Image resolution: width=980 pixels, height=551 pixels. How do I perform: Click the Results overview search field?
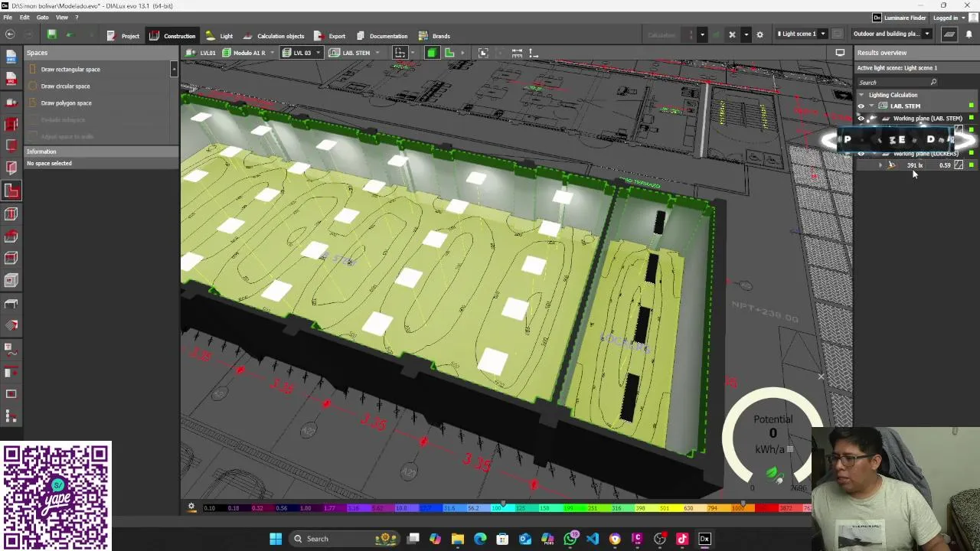click(x=897, y=82)
